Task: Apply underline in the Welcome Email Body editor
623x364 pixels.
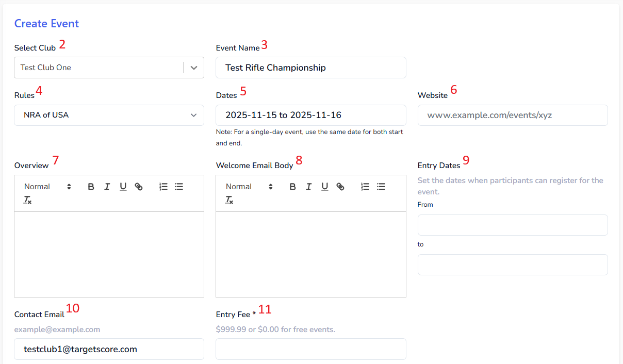Action: (325, 187)
